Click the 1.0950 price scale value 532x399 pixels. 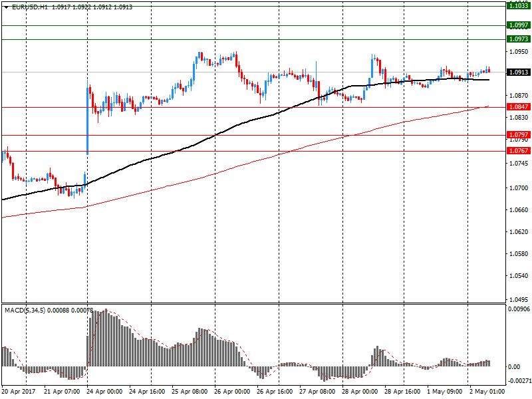[519, 52]
